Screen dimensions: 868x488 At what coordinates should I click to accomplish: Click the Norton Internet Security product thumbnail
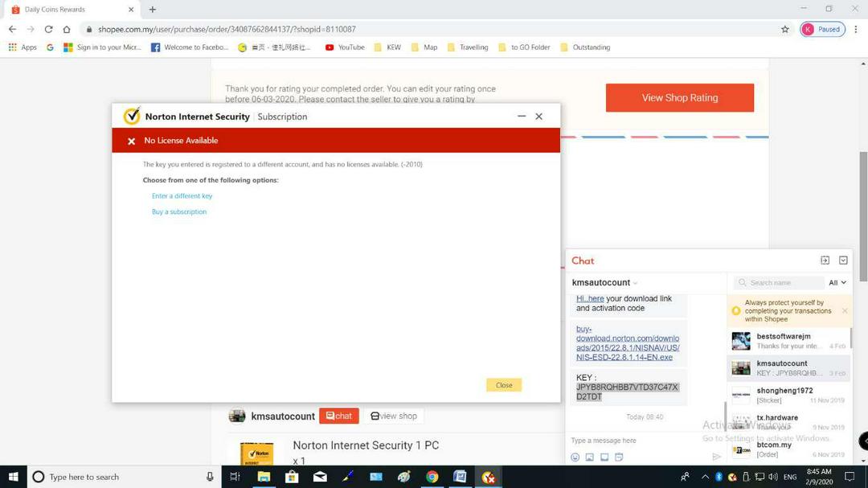257,453
